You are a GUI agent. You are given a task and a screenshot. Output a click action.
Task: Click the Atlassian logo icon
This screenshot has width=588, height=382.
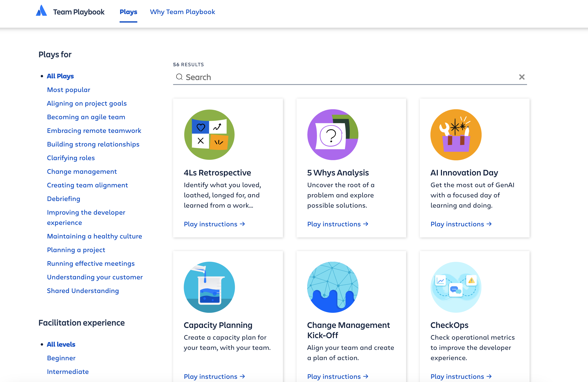click(41, 11)
